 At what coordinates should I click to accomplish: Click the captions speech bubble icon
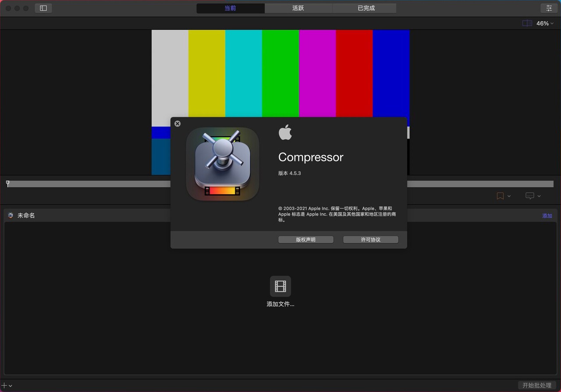click(530, 196)
